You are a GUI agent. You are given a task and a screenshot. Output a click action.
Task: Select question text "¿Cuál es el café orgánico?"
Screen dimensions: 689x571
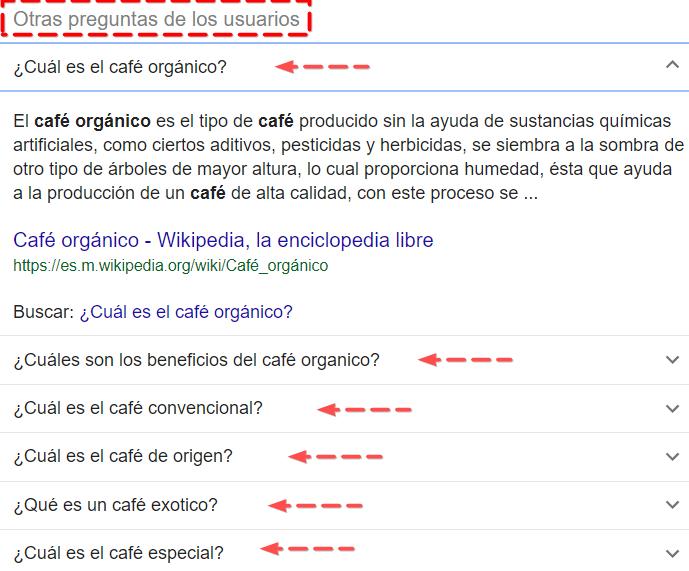coord(120,67)
